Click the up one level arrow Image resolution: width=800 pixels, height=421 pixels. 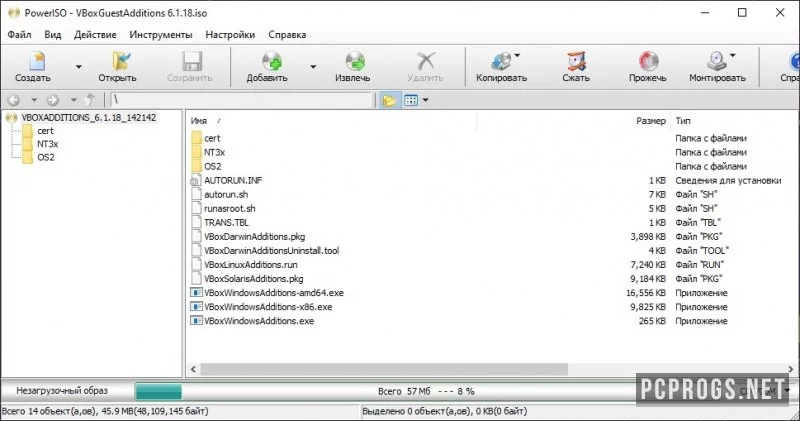[x=90, y=100]
